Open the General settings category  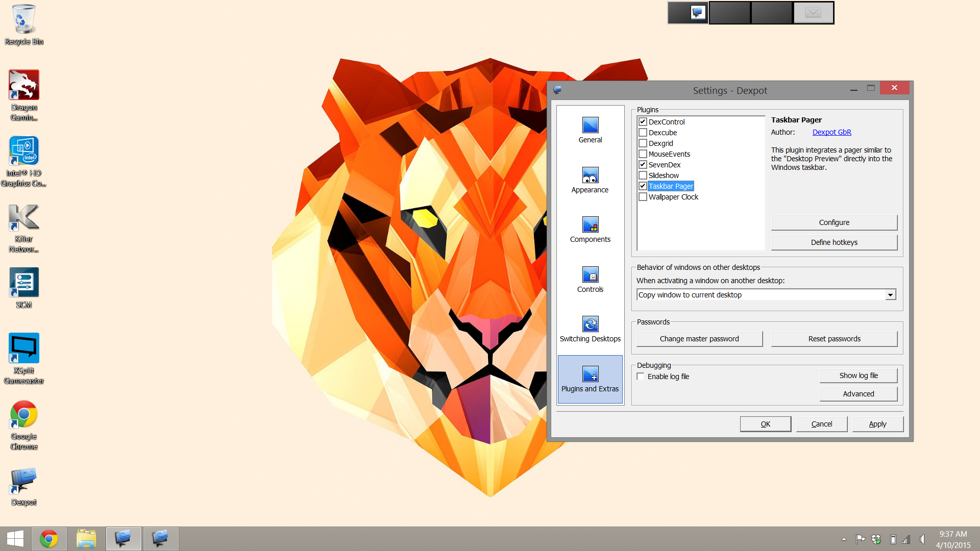click(x=590, y=129)
